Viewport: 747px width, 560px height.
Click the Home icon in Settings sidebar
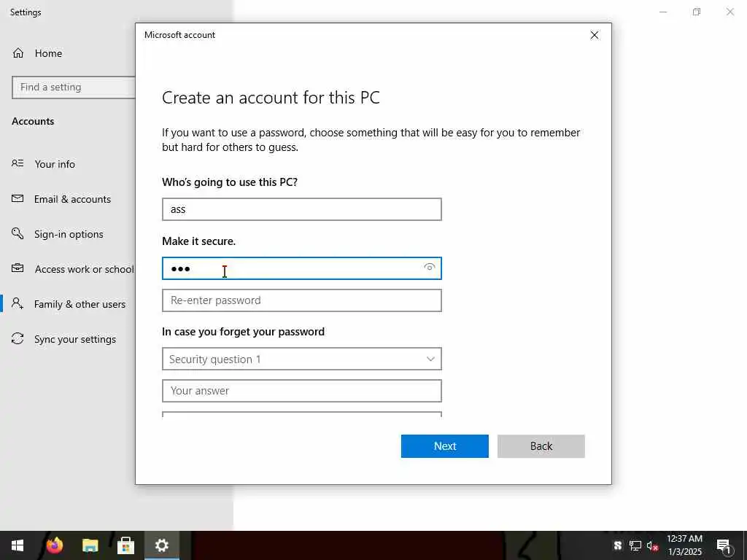[x=18, y=53]
